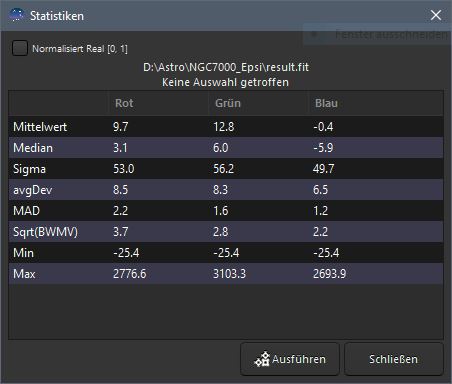Click the Blau Sigma value 49.7
The height and width of the screenshot is (384, 452).
coord(323,169)
